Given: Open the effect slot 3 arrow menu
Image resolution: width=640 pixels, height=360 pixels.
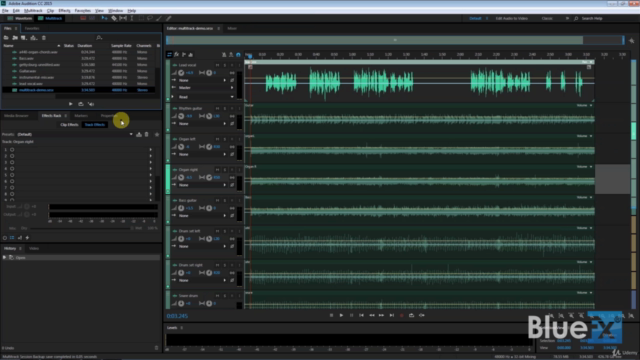Looking at the screenshot, I should point(151,162).
